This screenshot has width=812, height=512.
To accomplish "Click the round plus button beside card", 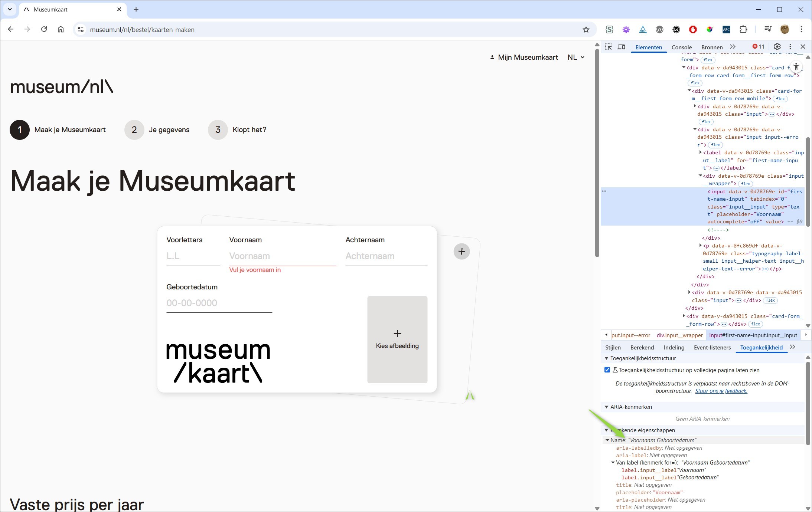I will [x=462, y=252].
